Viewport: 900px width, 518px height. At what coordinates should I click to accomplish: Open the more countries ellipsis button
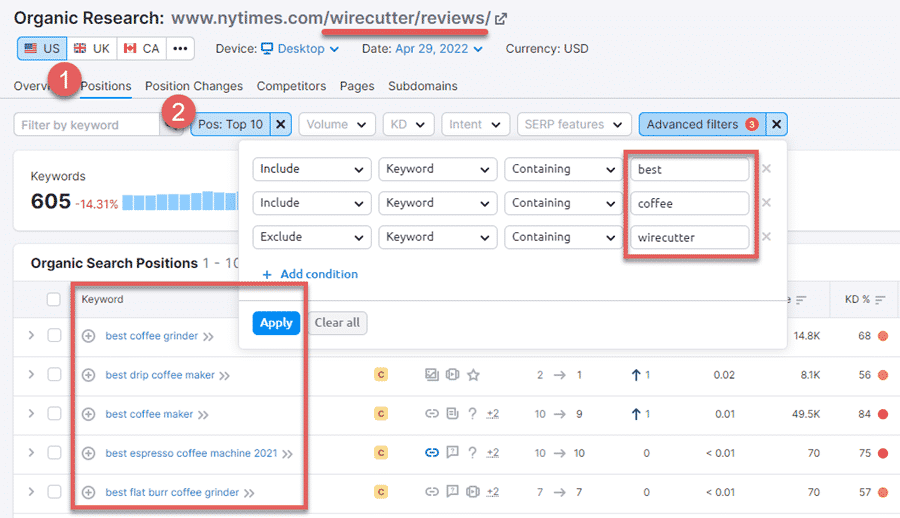click(180, 48)
